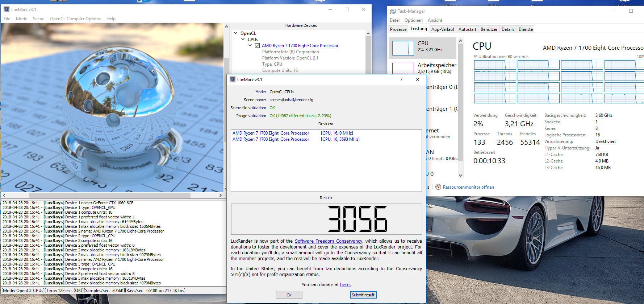The image size is (644, 304).
Task: Switch to the Benutzer tab
Action: (489, 29)
